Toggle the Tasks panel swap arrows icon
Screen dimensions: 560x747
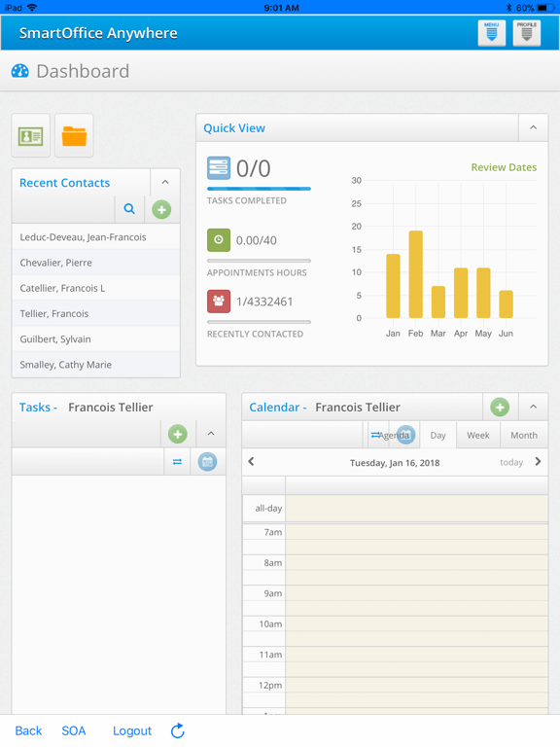click(x=177, y=462)
